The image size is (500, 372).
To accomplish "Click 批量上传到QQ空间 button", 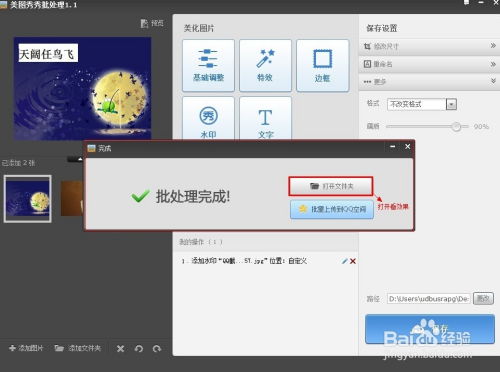I will pyautogui.click(x=332, y=209).
